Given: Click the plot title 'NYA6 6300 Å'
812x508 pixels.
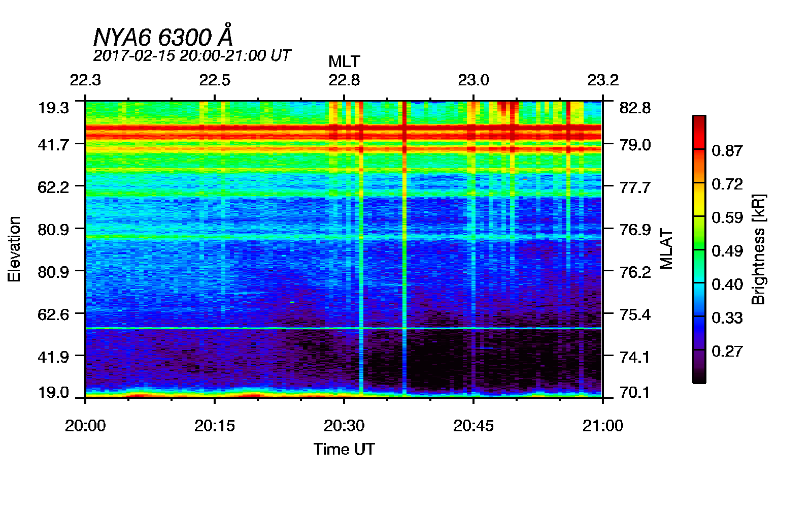Looking at the screenshot, I should (163, 37).
